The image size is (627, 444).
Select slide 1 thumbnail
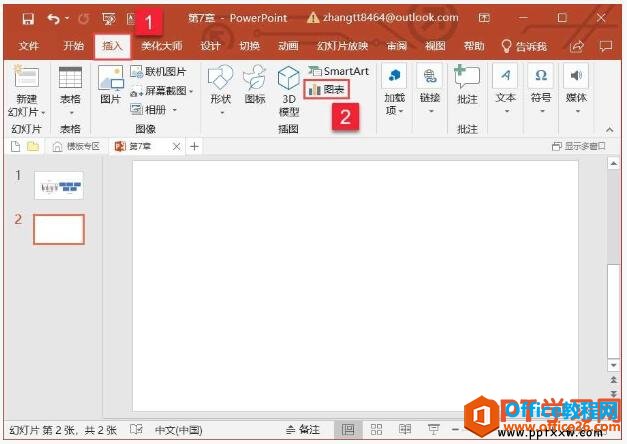coord(59,185)
